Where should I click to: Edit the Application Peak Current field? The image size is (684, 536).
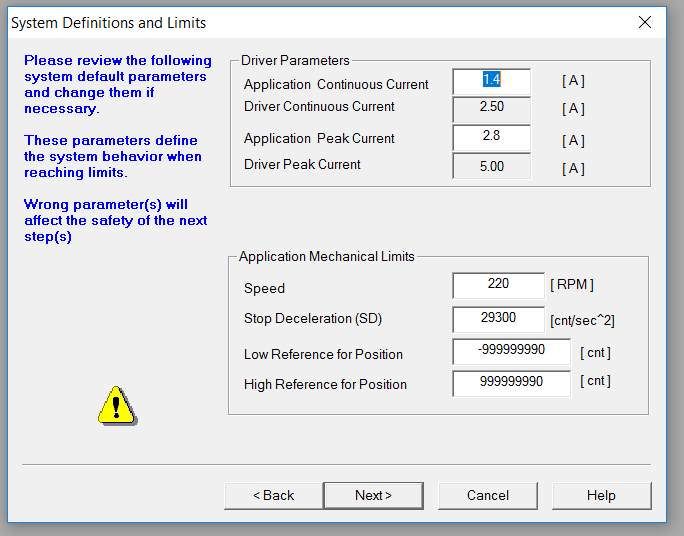point(492,138)
